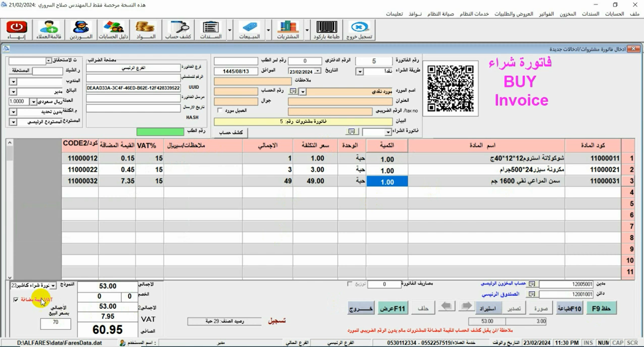The width and height of the screenshot is (644, 347).
Task: Open the barcode printing icon
Action: pyautogui.click(x=326, y=30)
